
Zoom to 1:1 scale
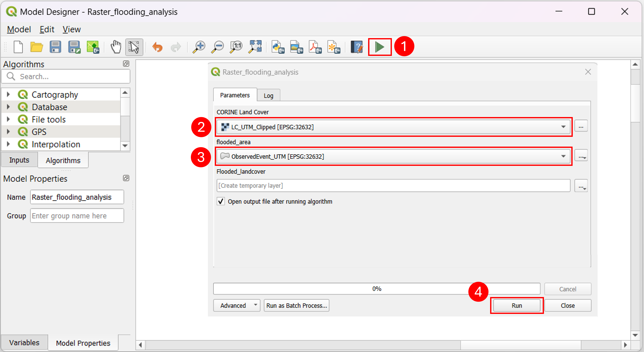(x=236, y=47)
